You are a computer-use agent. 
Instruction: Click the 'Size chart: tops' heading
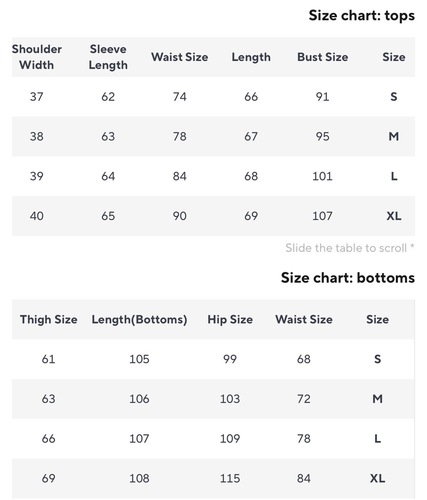(361, 15)
